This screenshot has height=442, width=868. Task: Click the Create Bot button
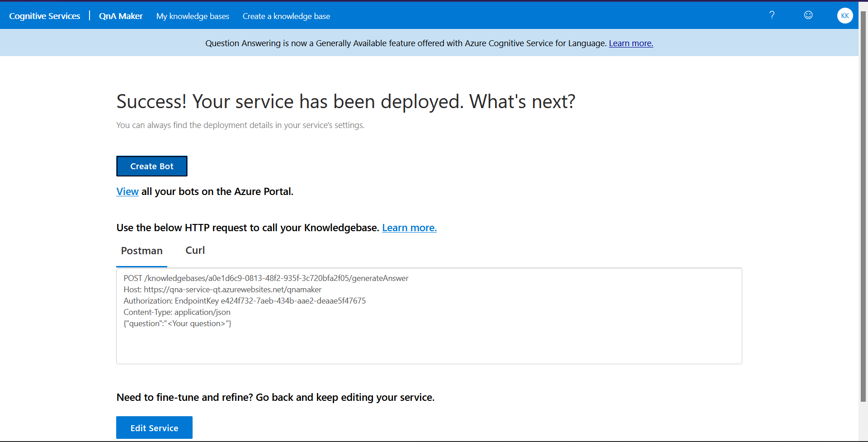click(152, 166)
